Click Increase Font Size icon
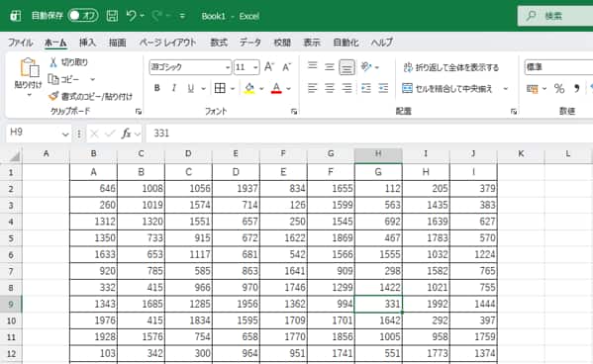The image size is (593, 364). pos(269,67)
